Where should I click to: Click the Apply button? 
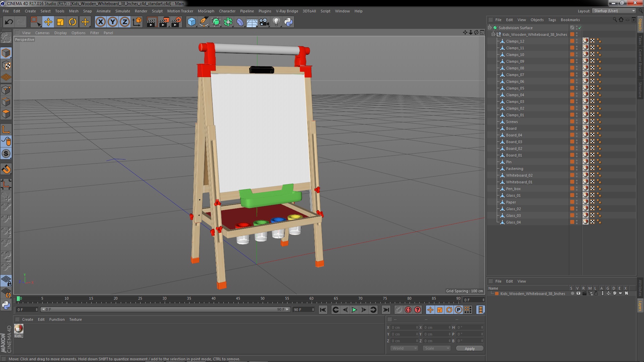click(470, 349)
